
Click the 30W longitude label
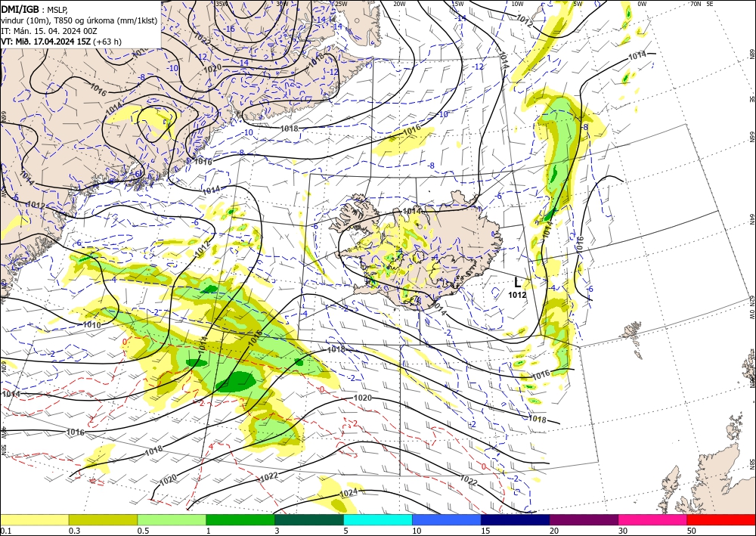(282, 4)
